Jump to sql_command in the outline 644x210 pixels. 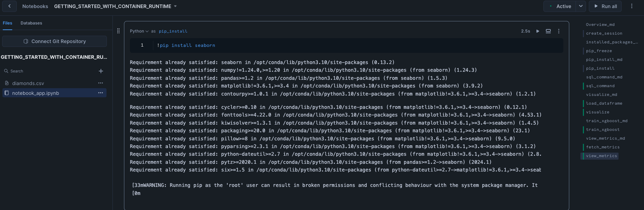[x=600, y=86]
